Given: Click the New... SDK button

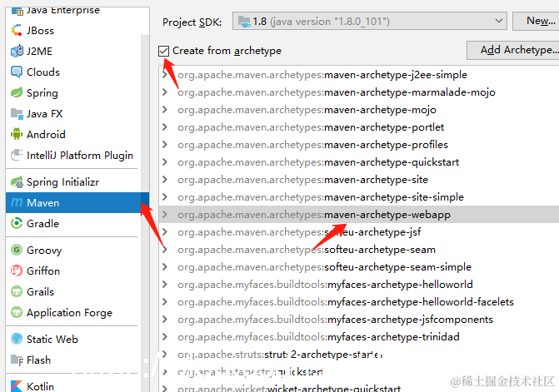Looking at the screenshot, I should click(x=537, y=21).
